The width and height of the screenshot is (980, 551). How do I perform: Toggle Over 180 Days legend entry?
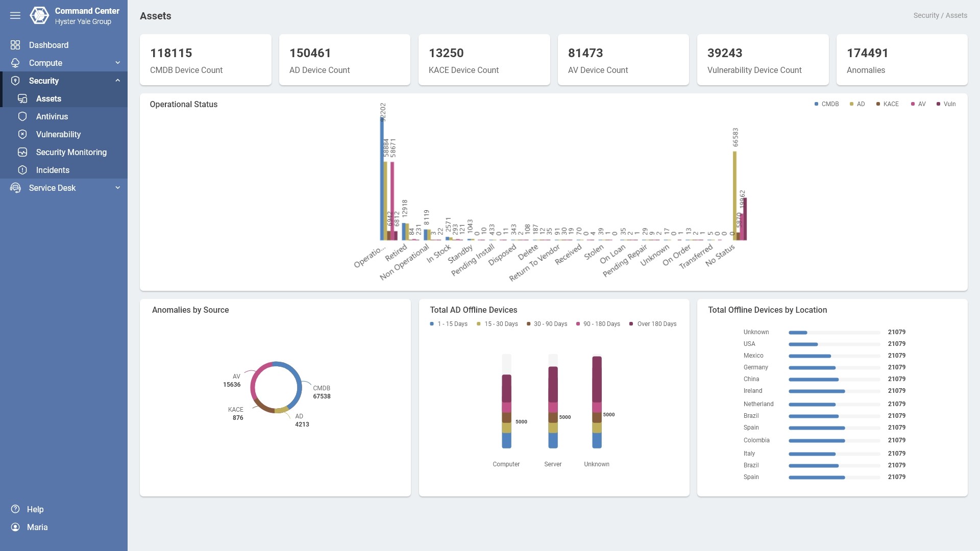pos(653,324)
